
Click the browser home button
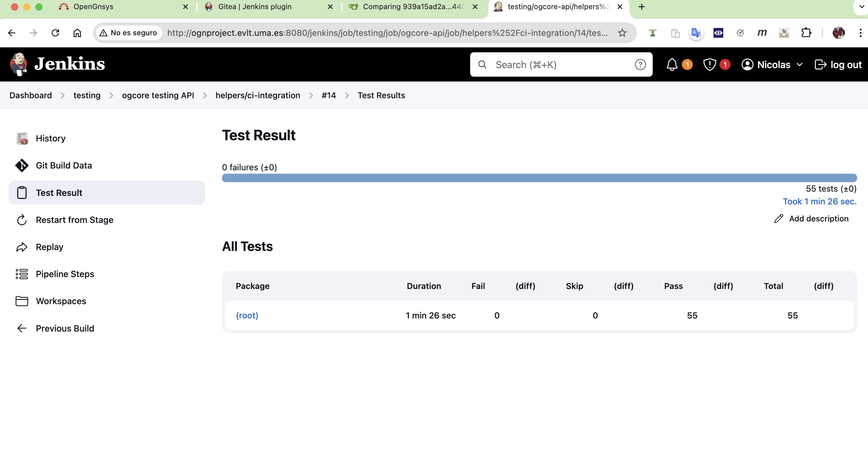click(x=77, y=33)
